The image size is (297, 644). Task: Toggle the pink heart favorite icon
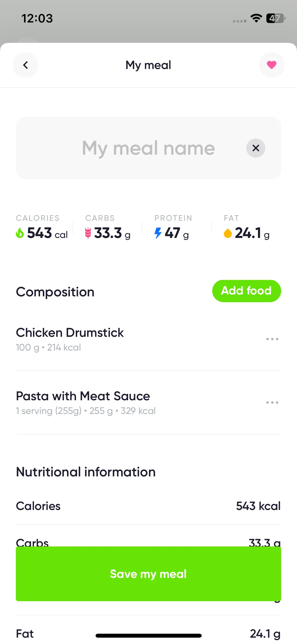(x=271, y=65)
